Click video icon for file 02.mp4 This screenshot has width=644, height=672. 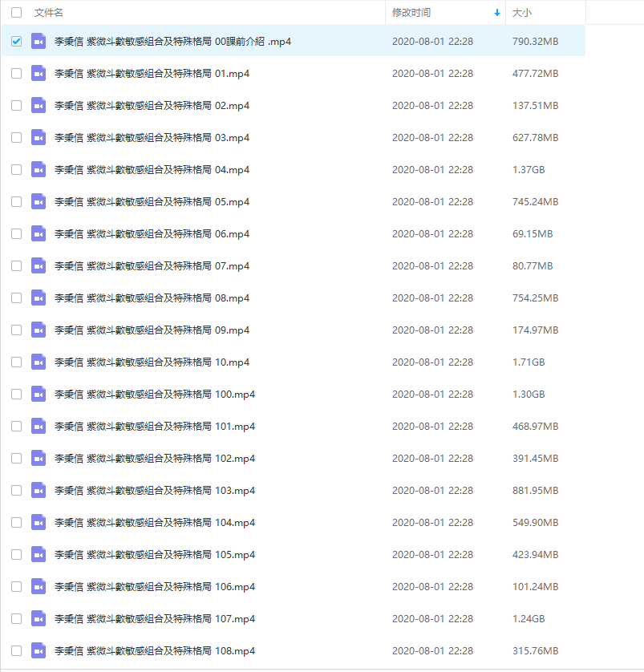tap(38, 105)
